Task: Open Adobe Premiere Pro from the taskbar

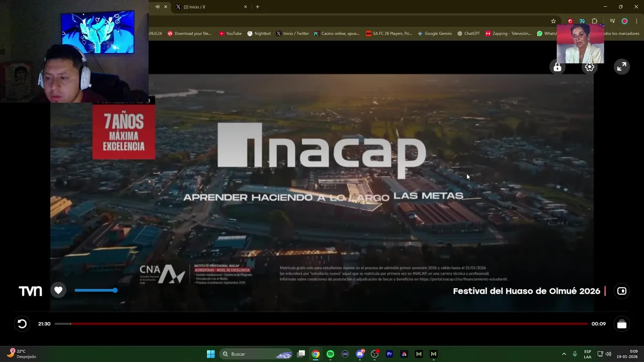Action: [x=389, y=354]
